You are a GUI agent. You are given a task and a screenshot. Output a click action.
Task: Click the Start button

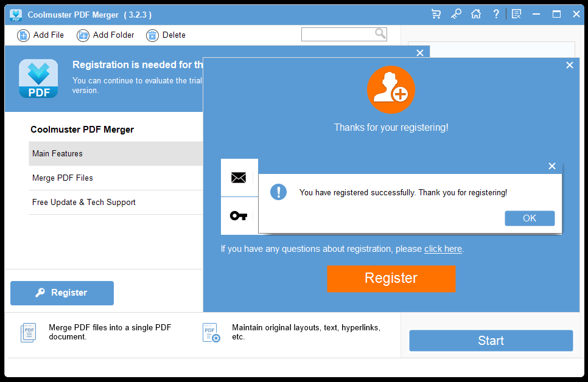click(491, 341)
